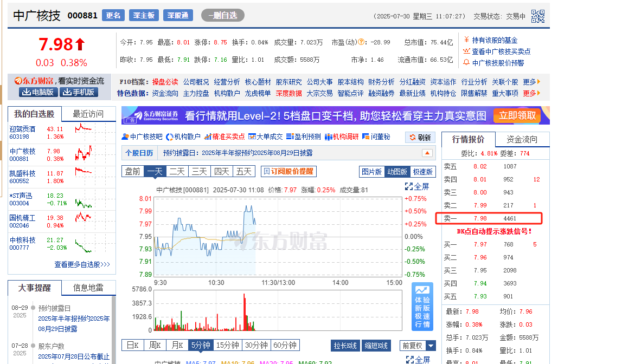Click 立即领取 on the Level-2 banner
The height and width of the screenshot is (364, 622).
517,116
